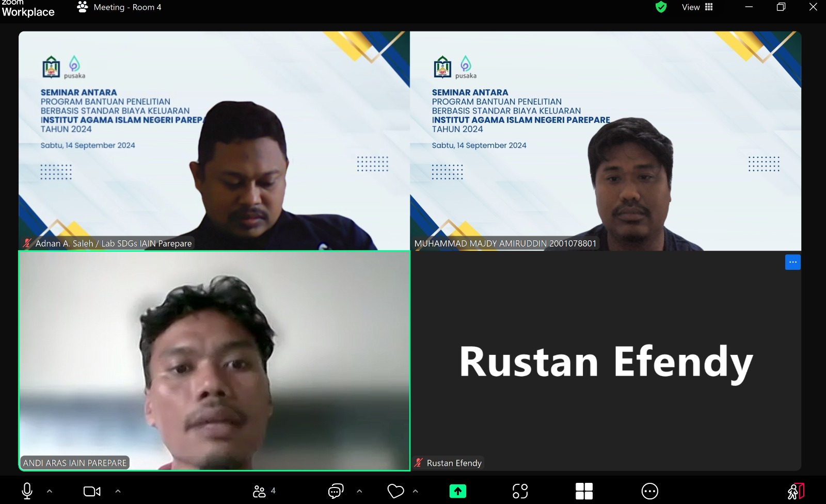Click the leave room exit icon
Screen dimensions: 826x504
point(796,491)
